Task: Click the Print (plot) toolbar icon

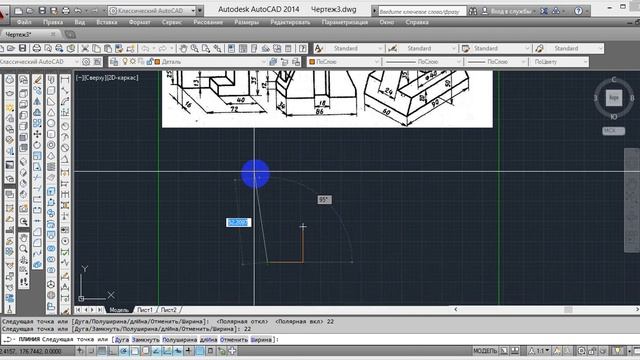Action: [36, 49]
